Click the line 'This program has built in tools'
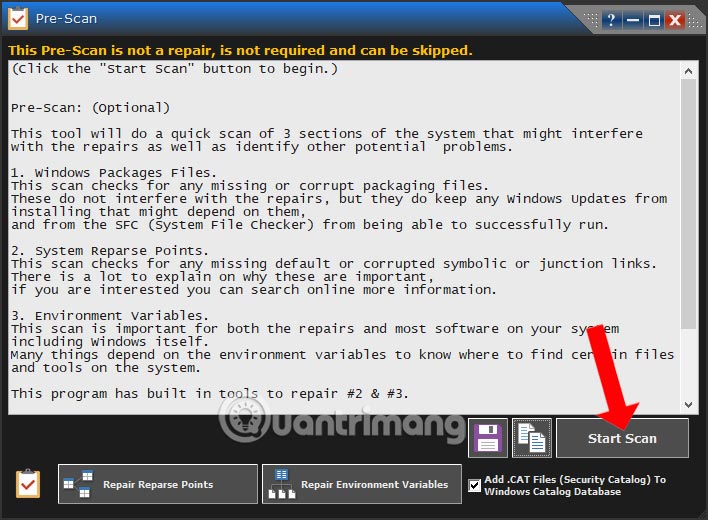The height and width of the screenshot is (520, 708). pyautogui.click(x=210, y=394)
